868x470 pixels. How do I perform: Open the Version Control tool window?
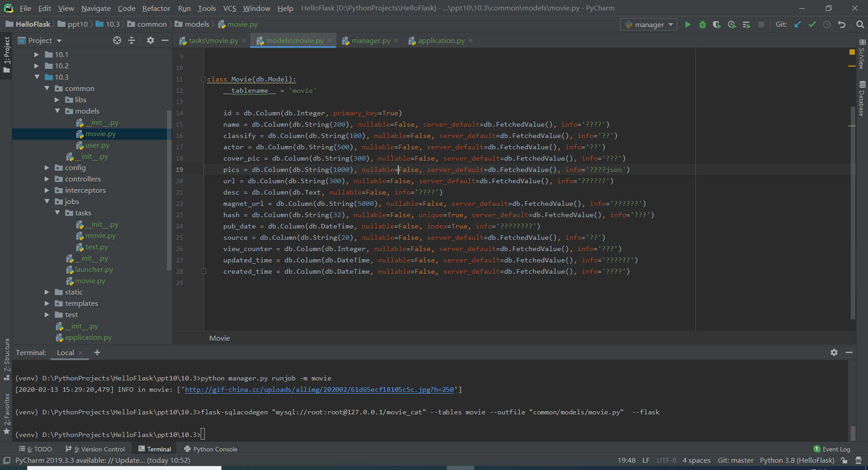point(95,449)
